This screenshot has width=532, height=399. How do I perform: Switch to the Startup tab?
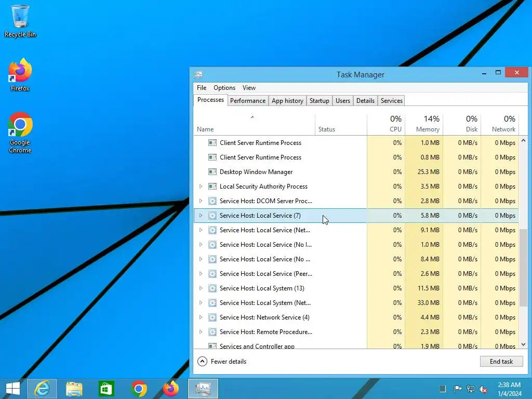[x=320, y=101]
